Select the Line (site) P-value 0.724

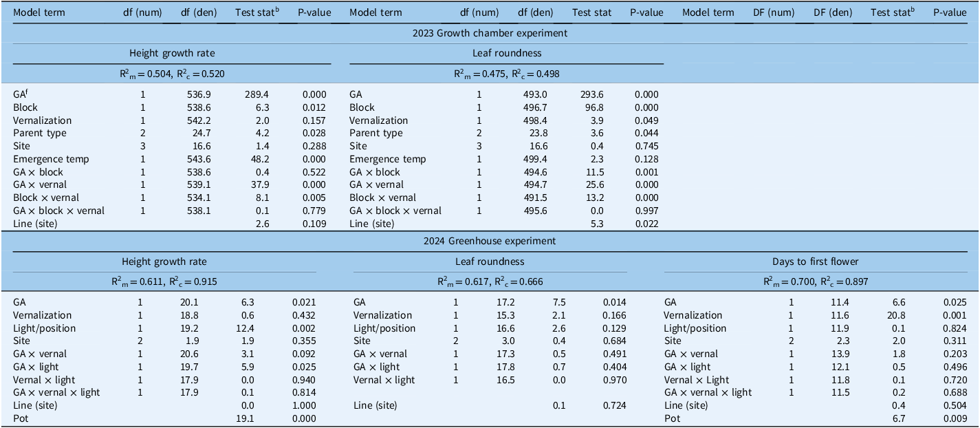613,405
